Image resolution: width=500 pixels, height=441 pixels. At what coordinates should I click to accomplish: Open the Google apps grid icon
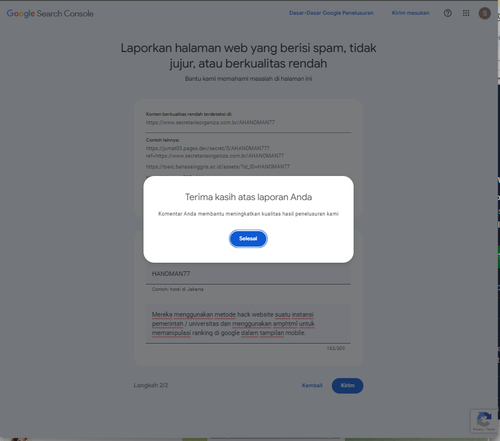coord(466,13)
